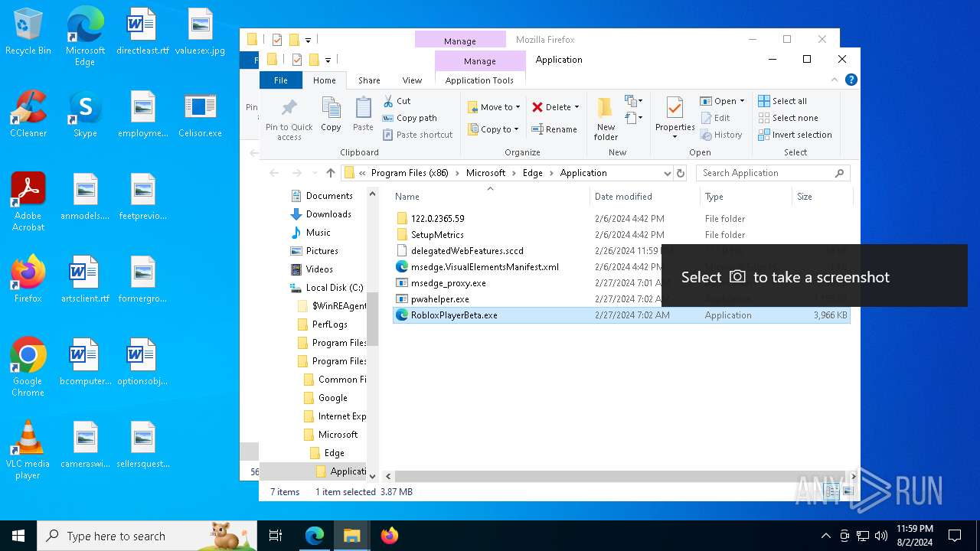
Task: Show hidden system tray icons
Action: click(x=825, y=536)
